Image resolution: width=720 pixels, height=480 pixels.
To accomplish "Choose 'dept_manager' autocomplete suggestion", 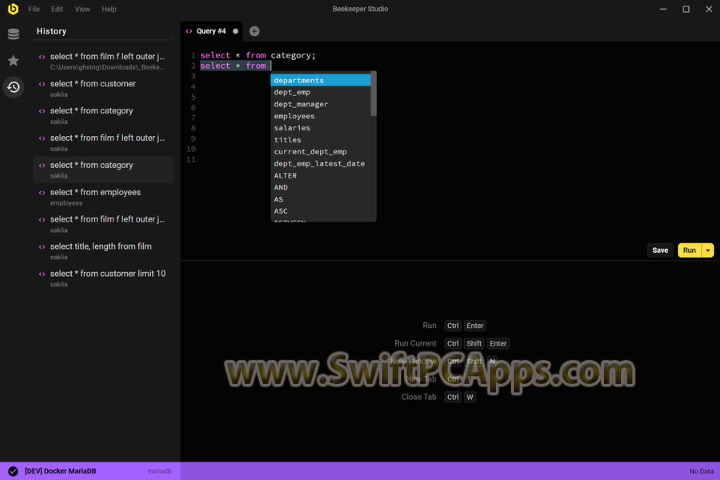I will pos(321,104).
